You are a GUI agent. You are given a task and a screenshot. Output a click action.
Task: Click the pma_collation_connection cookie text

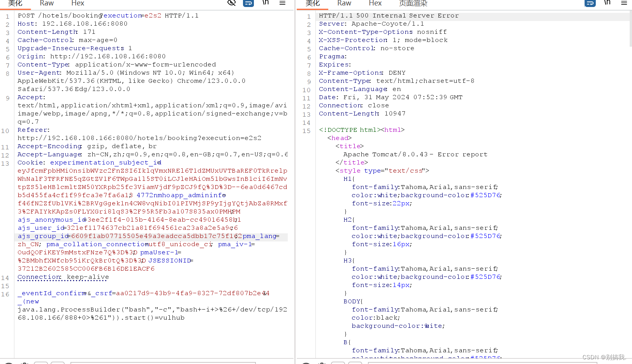129,244
